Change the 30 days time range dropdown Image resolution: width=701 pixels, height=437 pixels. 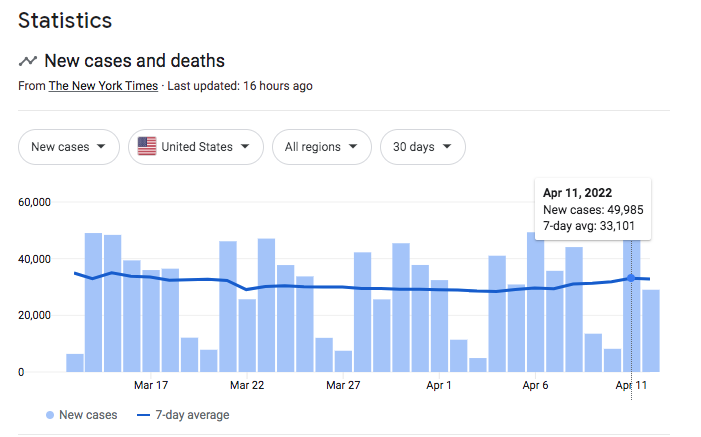pos(422,147)
